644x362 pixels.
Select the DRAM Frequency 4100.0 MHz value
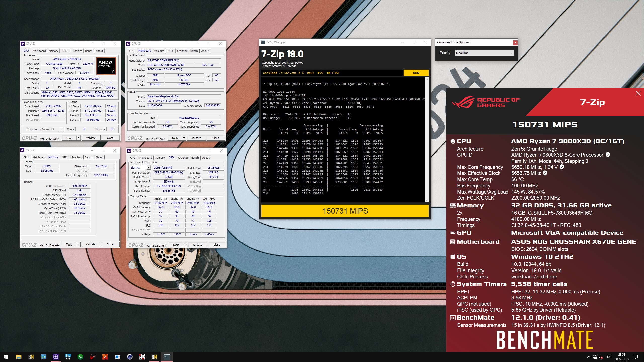pos(79,186)
